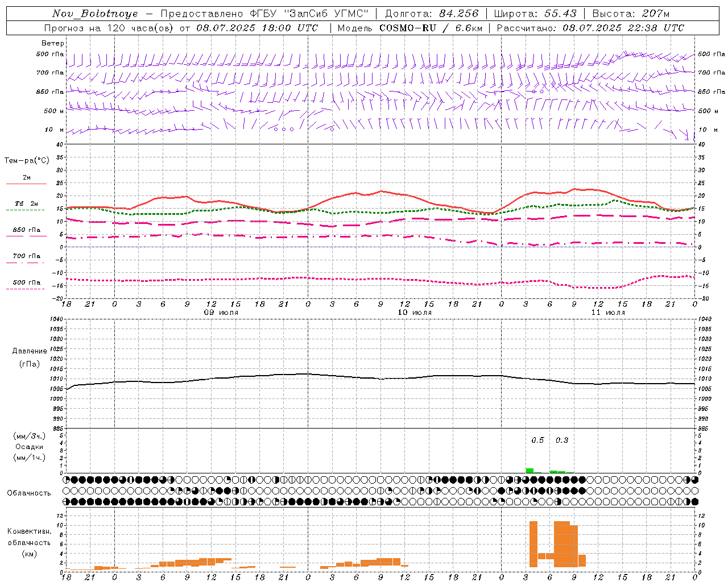Click the 0.3 precipitation amount label
This screenshot has height=582, width=728.
(562, 440)
